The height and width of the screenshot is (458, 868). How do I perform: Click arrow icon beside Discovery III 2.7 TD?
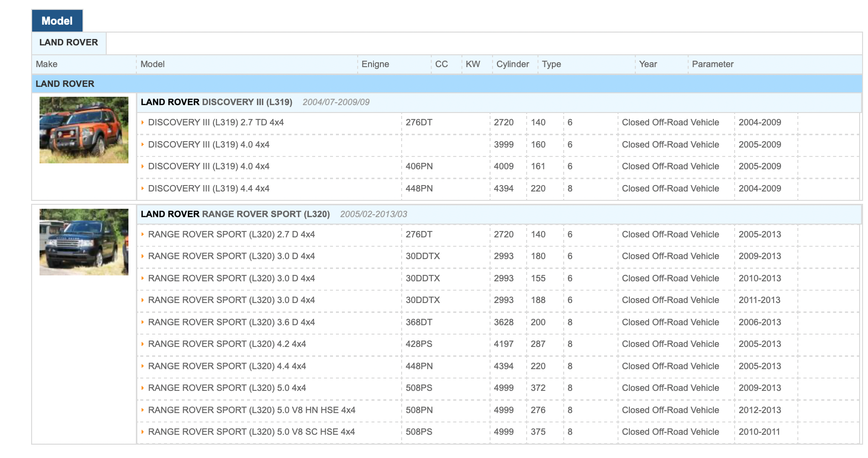click(143, 122)
